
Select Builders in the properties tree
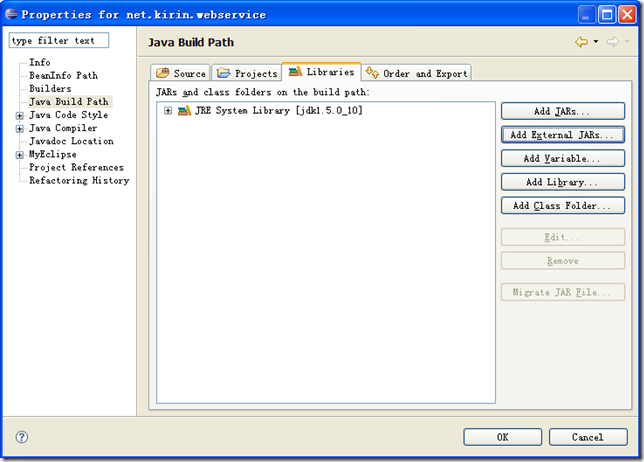point(50,89)
